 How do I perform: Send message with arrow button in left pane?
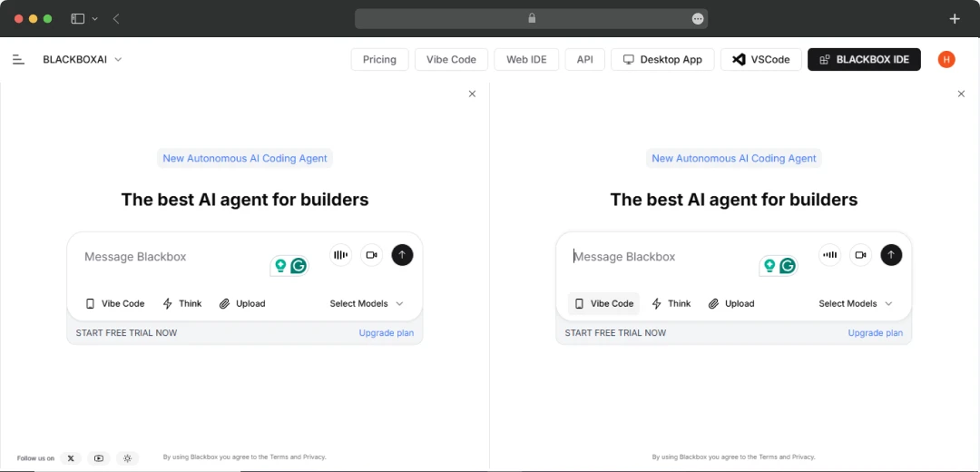pyautogui.click(x=403, y=255)
